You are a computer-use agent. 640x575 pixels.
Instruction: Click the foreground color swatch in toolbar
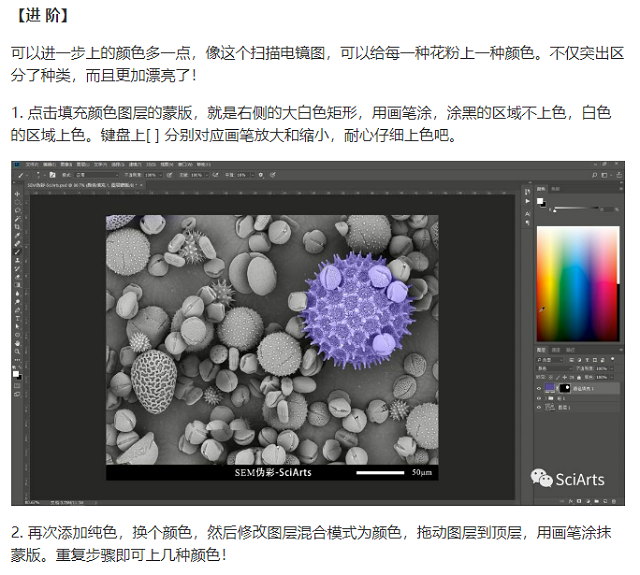point(16,372)
